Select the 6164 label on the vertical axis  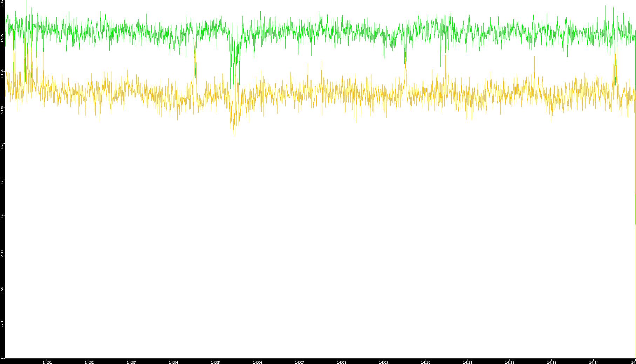(x=2, y=73)
